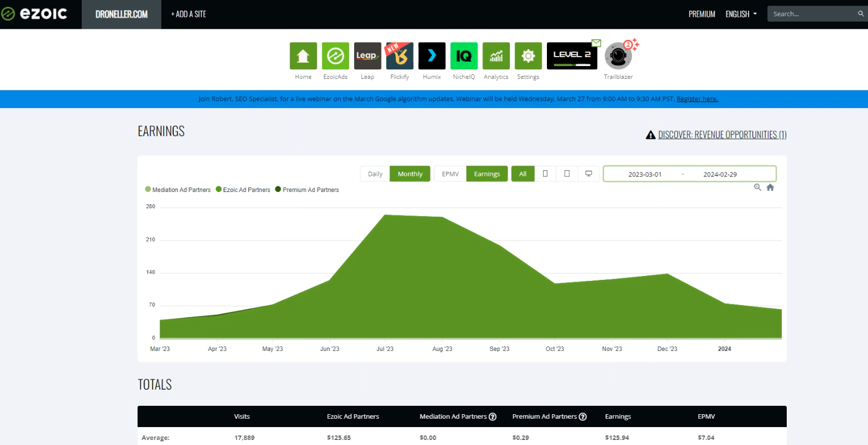Screen dimensions: 868x445
Task: Open the Analytics icon
Action: (x=496, y=56)
